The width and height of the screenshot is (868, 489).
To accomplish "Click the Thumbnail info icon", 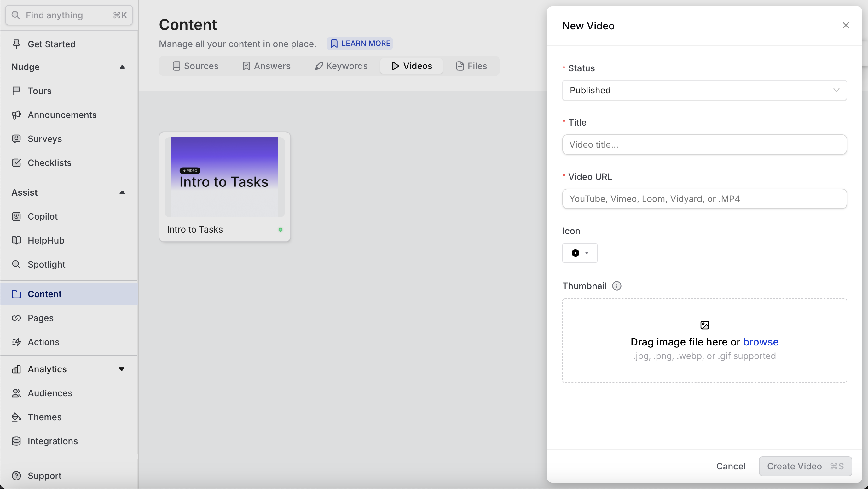I will [616, 286].
